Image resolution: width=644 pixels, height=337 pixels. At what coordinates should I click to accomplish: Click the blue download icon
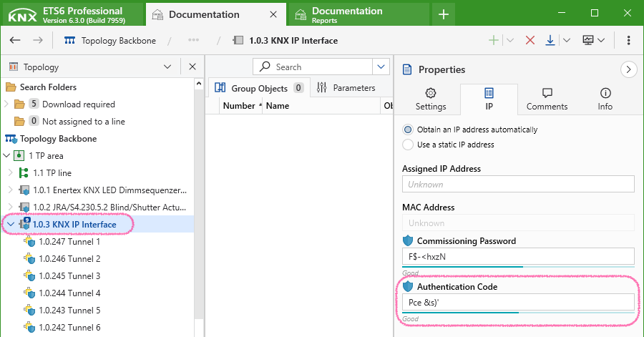point(550,41)
